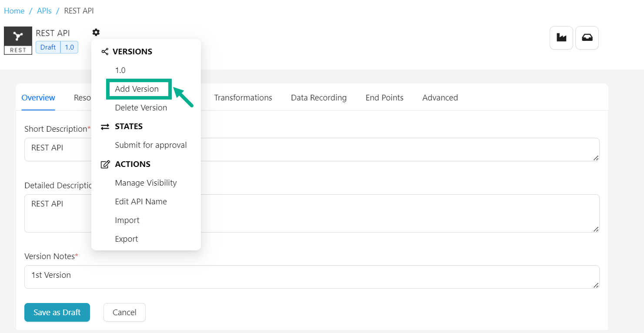Click the inbox tray icon button

pos(587,38)
